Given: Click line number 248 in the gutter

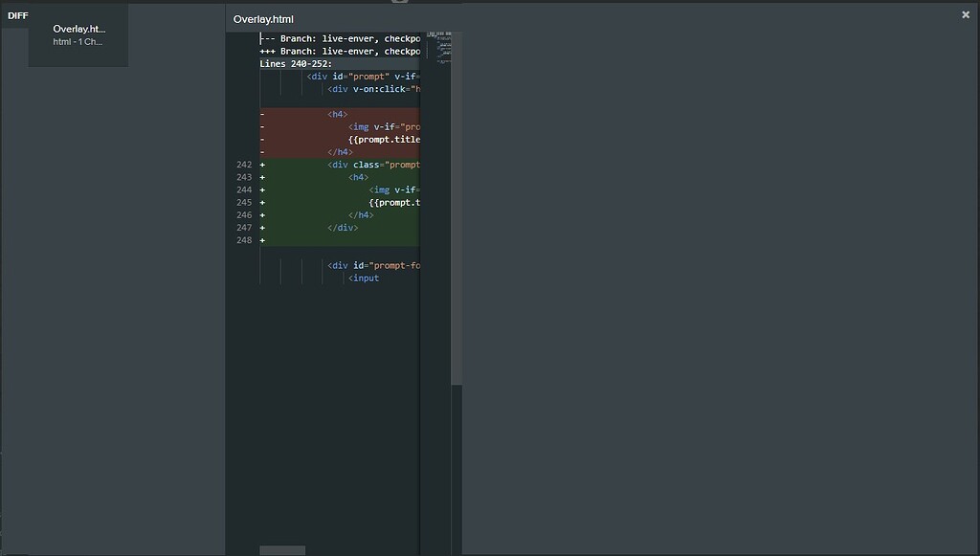Looking at the screenshot, I should 243,240.
